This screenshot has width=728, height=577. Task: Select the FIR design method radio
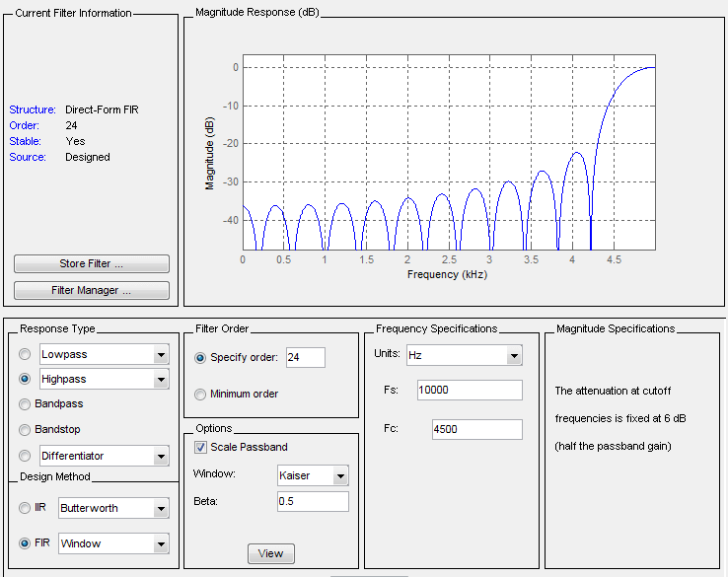(x=26, y=543)
